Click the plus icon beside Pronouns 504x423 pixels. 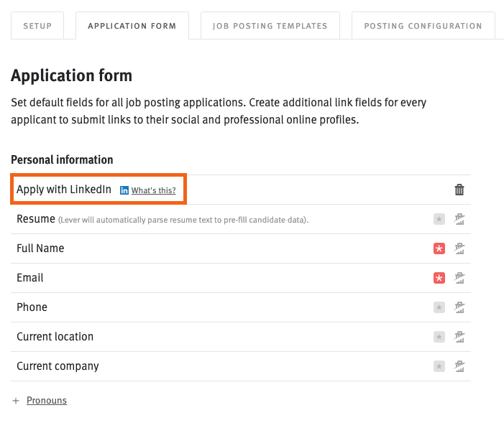pos(16,401)
